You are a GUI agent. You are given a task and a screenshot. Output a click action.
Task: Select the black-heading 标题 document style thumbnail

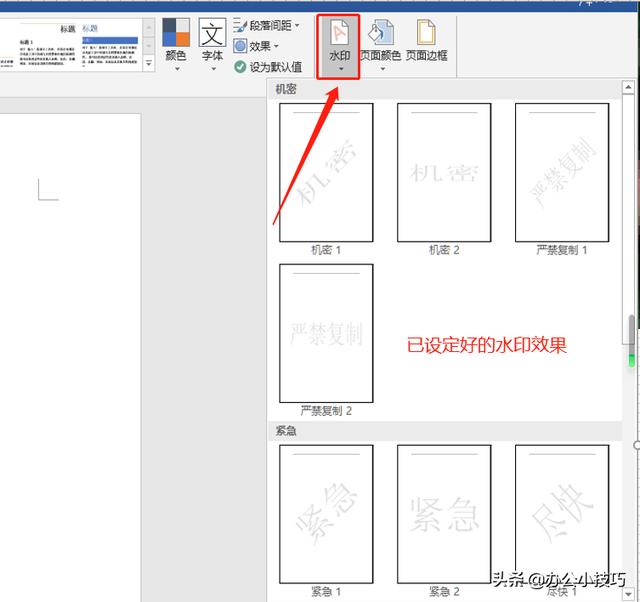click(x=47, y=45)
